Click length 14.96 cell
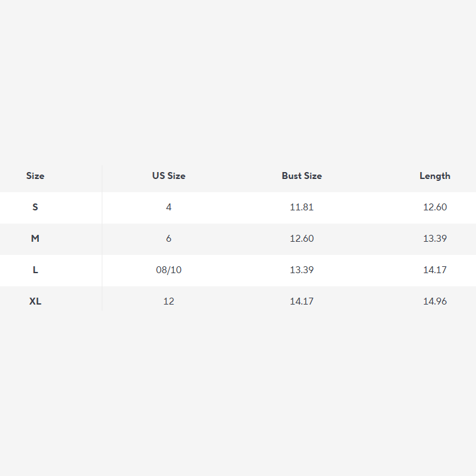Viewport: 476px width, 476px height. (x=435, y=301)
